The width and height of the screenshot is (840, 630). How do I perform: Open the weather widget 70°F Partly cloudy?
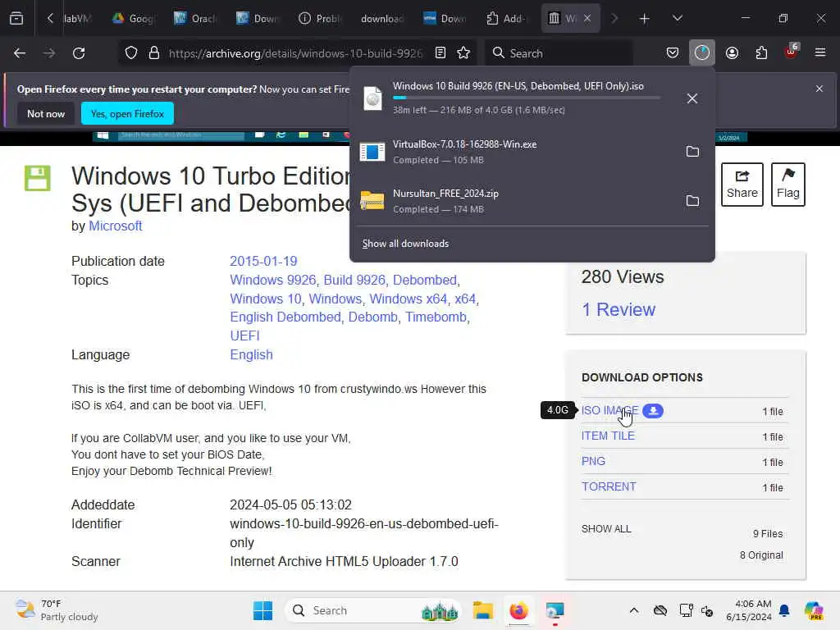point(57,610)
